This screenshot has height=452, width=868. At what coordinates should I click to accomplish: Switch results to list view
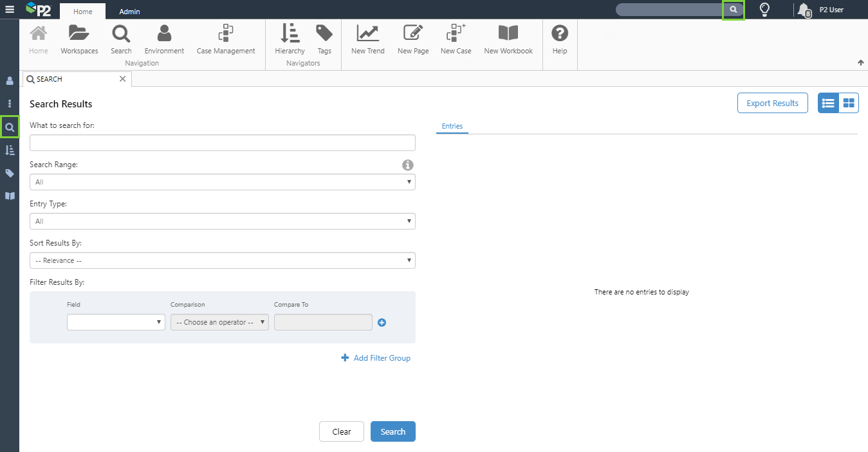coord(828,103)
